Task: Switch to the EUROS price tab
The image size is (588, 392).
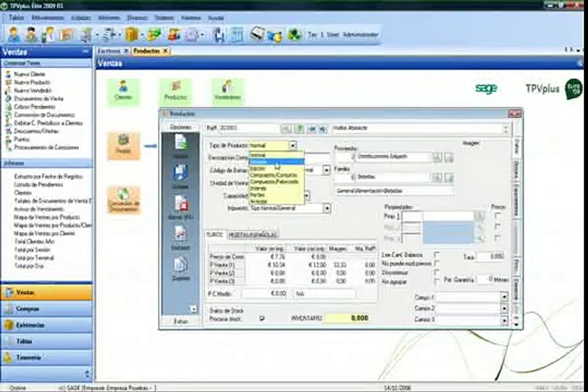Action: coord(215,235)
